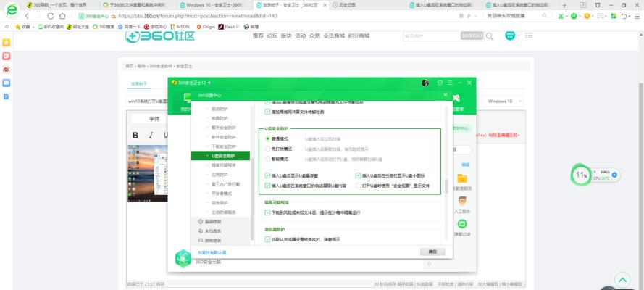This screenshot has height=290, width=644.
Task: Apply Italic in post editor
Action: (x=151, y=135)
